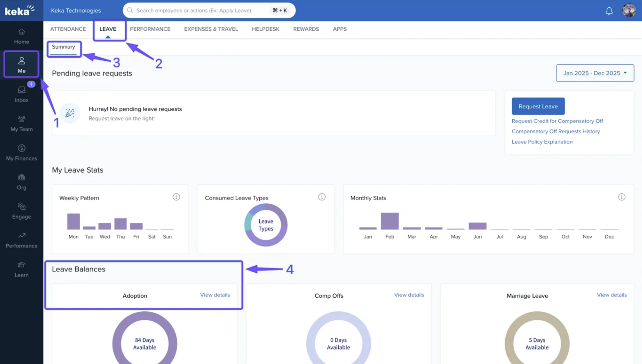Show info for Monthly Stats chart
Image resolution: width=642 pixels, height=364 pixels.
click(x=621, y=197)
